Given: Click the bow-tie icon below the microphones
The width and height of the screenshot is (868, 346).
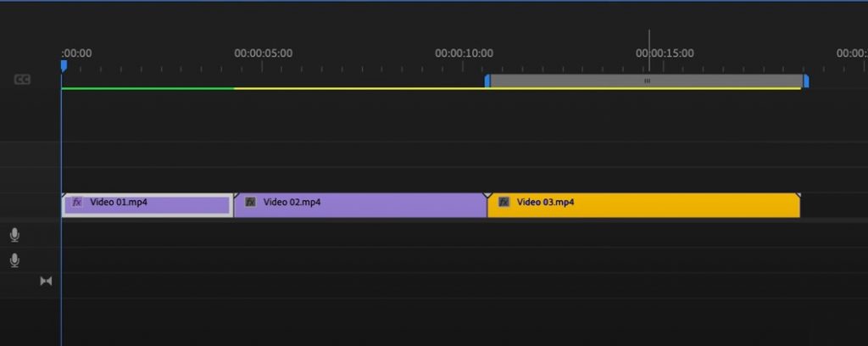Looking at the screenshot, I should point(46,281).
